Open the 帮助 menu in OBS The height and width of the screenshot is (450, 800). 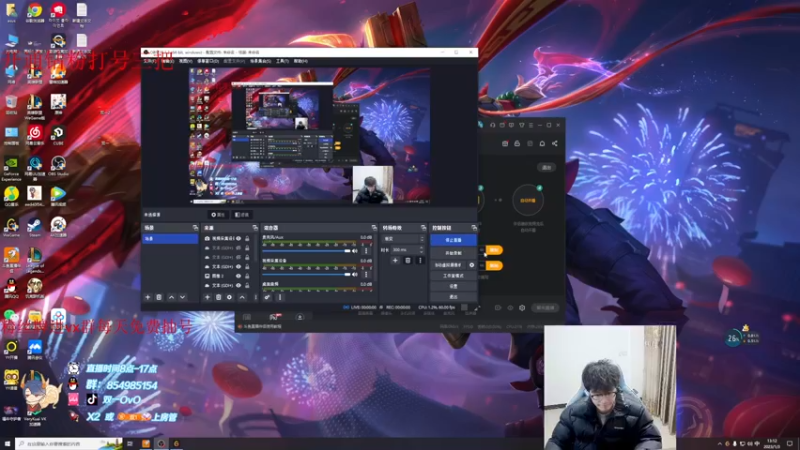click(x=301, y=61)
